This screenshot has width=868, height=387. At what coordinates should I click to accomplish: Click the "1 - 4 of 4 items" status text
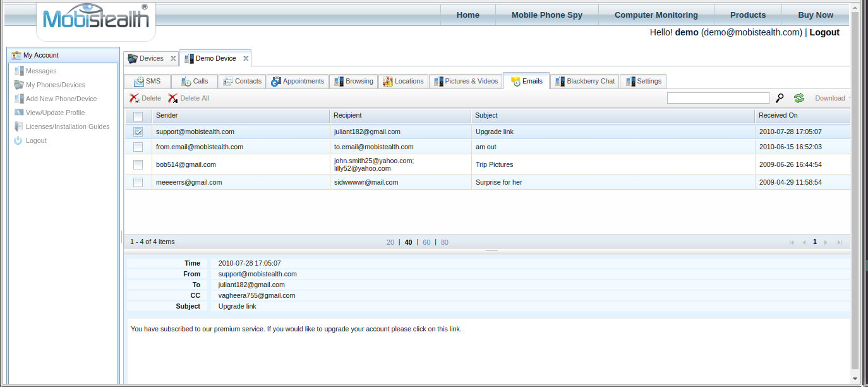[152, 242]
